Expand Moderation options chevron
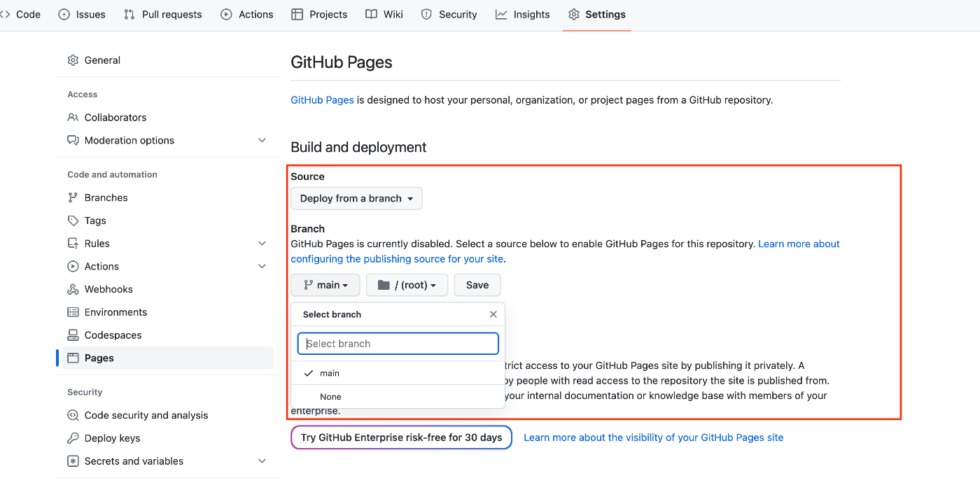Screen dimensions: 980x490 pos(262,140)
